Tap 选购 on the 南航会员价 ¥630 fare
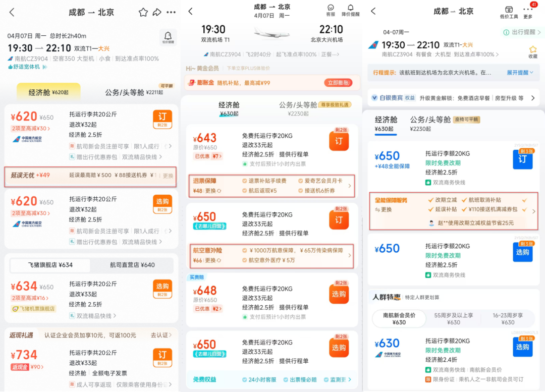This screenshot has width=545, height=392. tap(522, 347)
